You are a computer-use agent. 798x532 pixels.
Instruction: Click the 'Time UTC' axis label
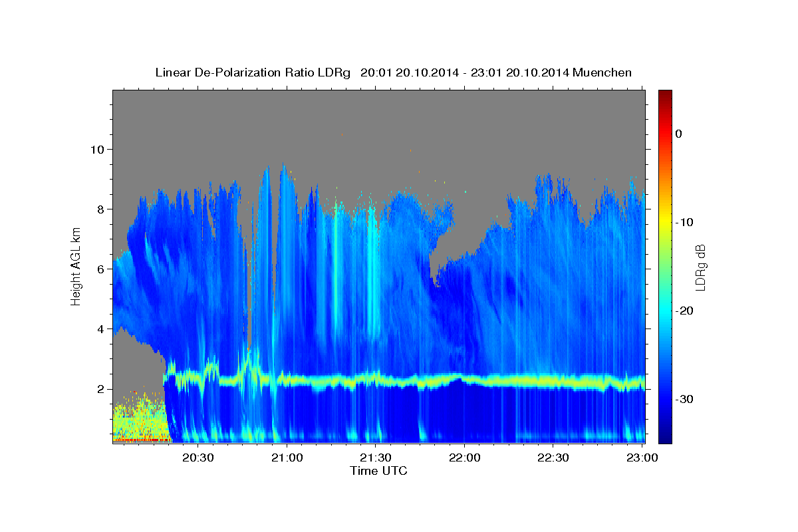[378, 471]
